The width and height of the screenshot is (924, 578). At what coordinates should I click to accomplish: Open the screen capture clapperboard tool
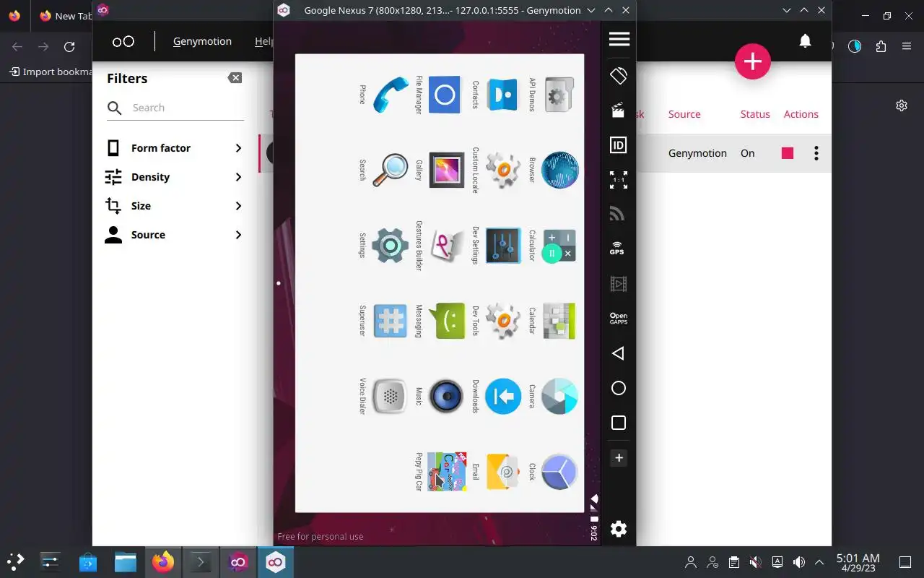[x=619, y=111]
